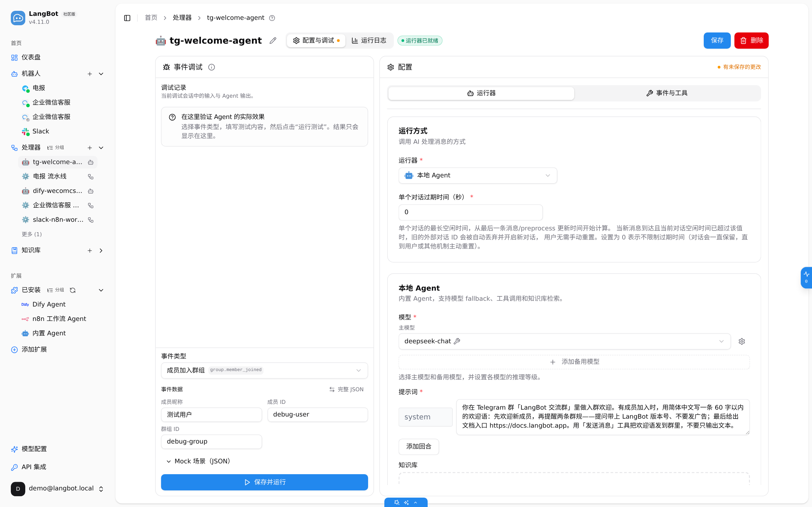Click 保存并运行 button
Viewport: 812px width, 507px height.
point(264,482)
